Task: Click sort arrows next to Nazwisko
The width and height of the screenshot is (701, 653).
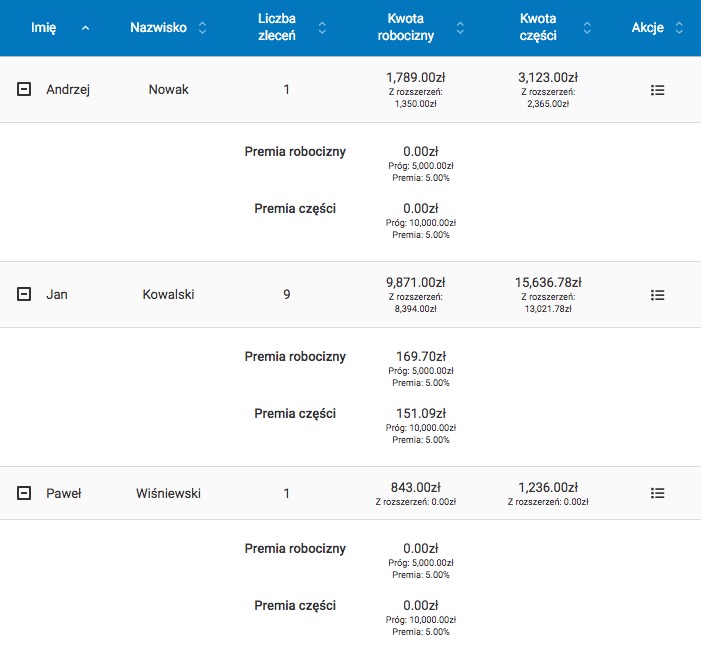Action: (x=203, y=28)
